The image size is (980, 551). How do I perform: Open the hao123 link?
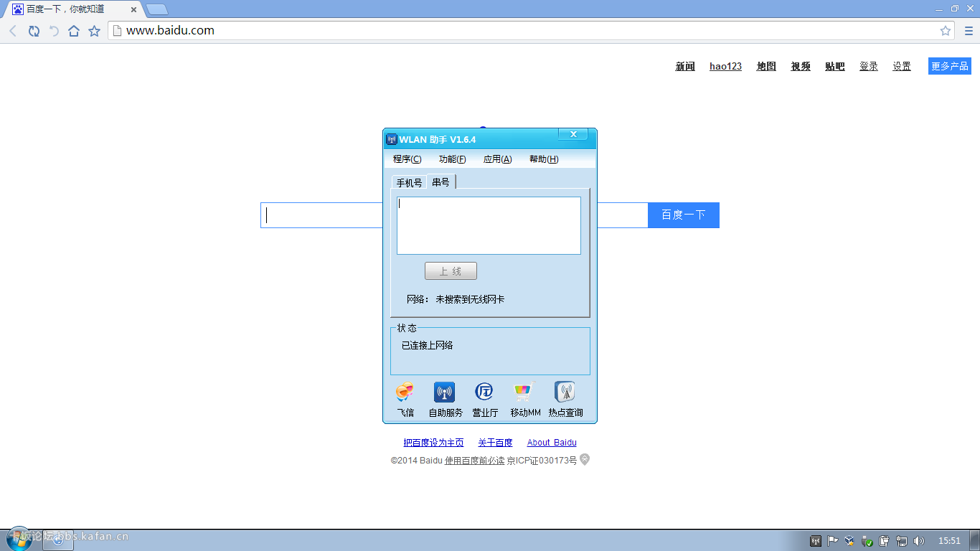[725, 66]
